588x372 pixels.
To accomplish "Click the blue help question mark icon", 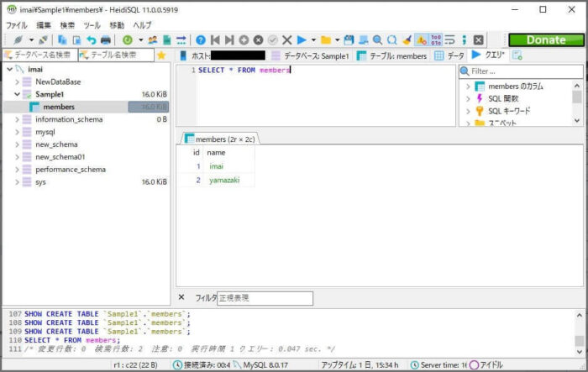I will [x=201, y=40].
